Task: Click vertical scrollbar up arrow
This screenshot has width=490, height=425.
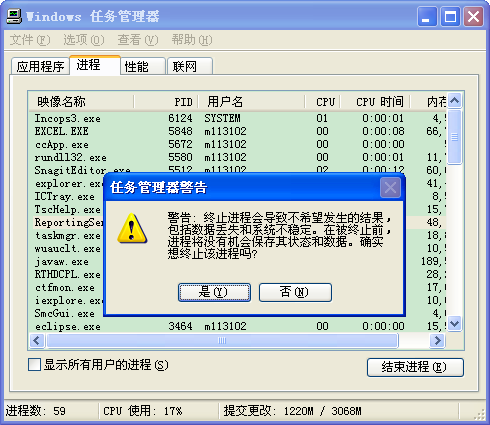Action: pos(455,100)
